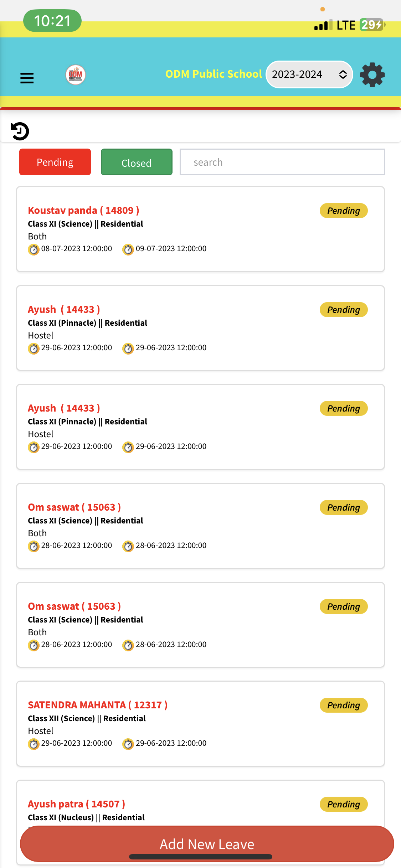The image size is (401, 868).
Task: Open Koustav panda ( 14809 ) leave entry
Action: [83, 210]
